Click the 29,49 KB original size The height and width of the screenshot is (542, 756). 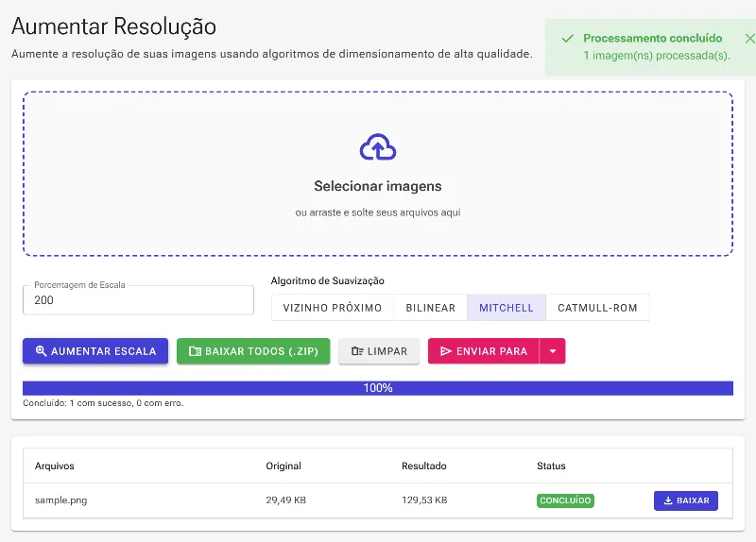click(x=286, y=500)
